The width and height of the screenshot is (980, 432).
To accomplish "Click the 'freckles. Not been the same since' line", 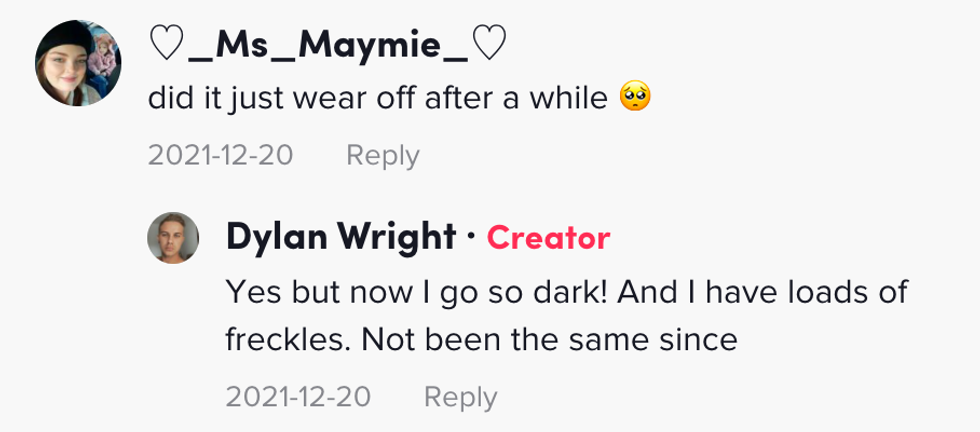I will [481, 340].
